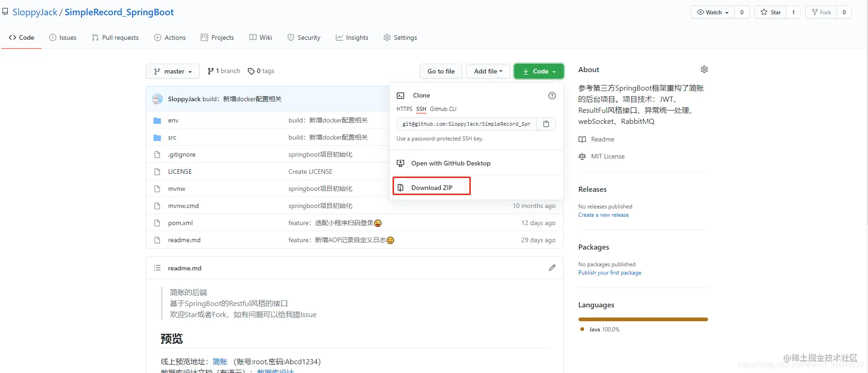The width and height of the screenshot is (868, 373).
Task: Click the LICENSE file icon
Action: [157, 171]
